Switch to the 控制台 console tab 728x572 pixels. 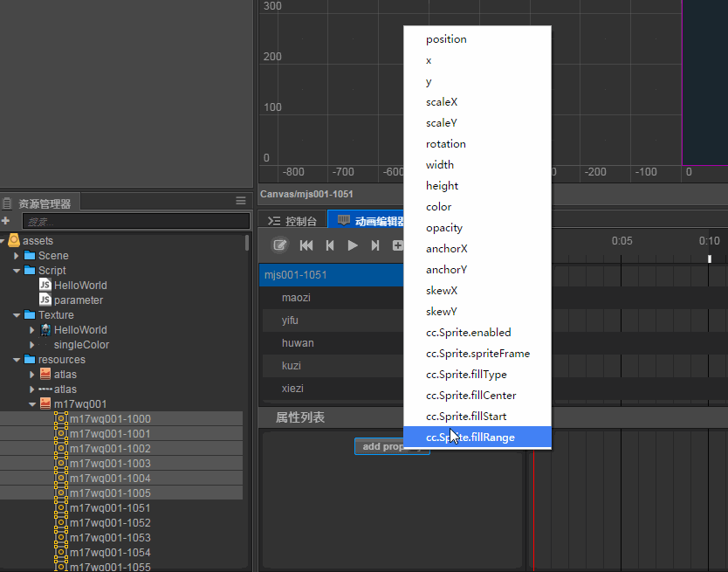(292, 221)
